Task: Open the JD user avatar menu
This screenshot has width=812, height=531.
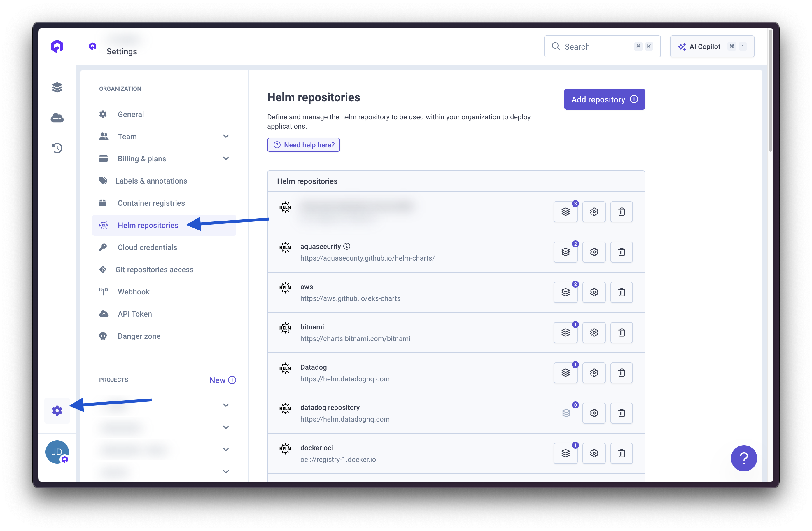Action: [x=57, y=452]
